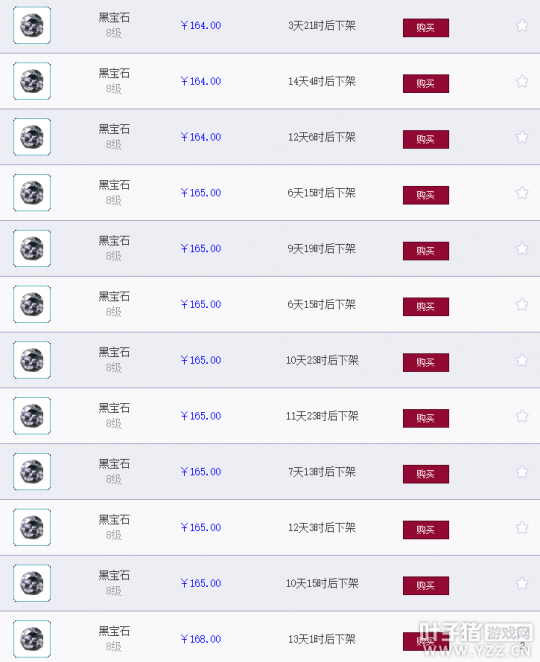The image size is (540, 662).
Task: Click the price of the 11天23时 listing
Action: click(x=201, y=416)
